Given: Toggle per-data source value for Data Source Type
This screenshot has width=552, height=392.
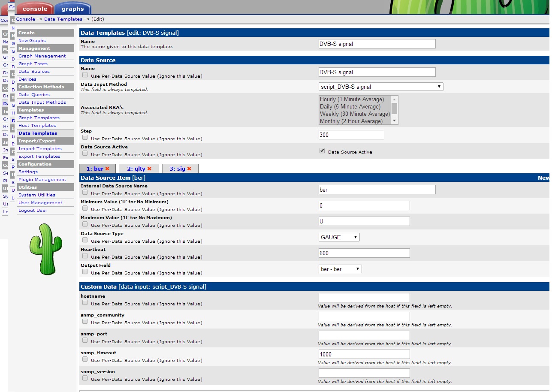Looking at the screenshot, I should tap(85, 240).
